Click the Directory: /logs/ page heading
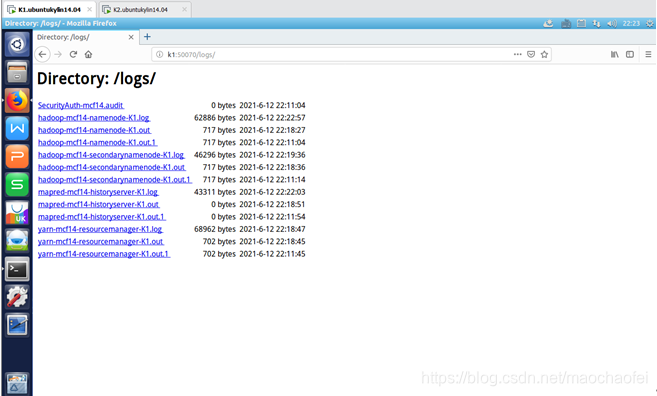 pos(96,79)
